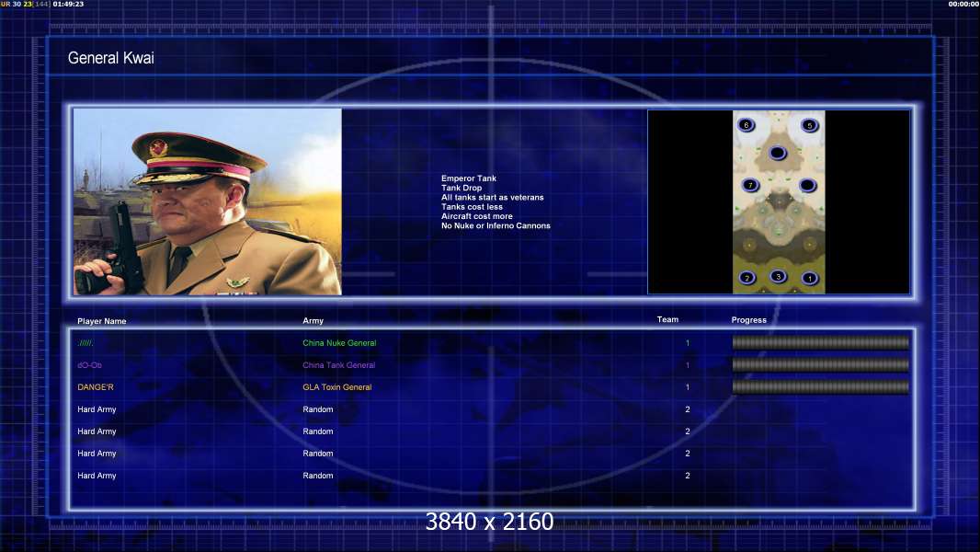Viewport: 980px width, 552px height.
Task: Click start position marker 6 on minimap
Action: (x=746, y=124)
